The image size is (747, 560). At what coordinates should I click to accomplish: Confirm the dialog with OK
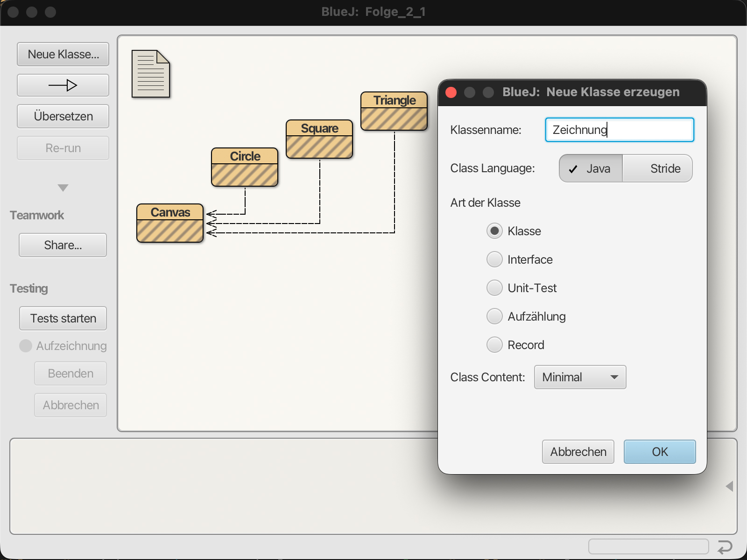pyautogui.click(x=660, y=452)
